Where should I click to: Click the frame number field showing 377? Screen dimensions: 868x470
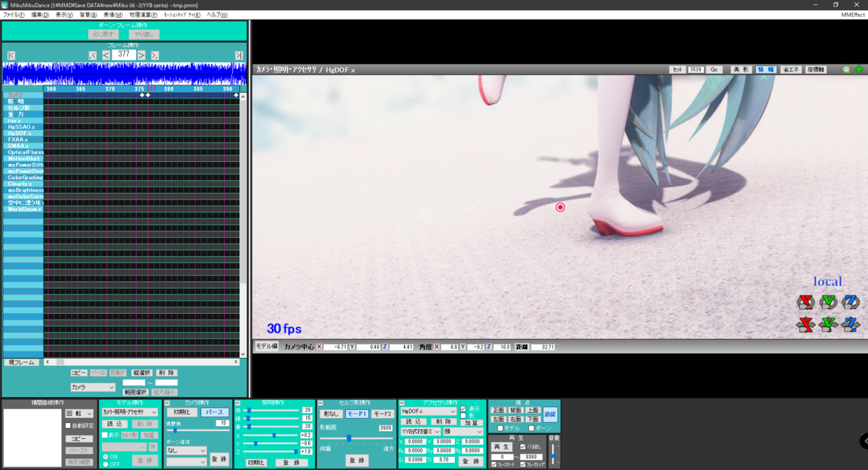[x=124, y=54]
